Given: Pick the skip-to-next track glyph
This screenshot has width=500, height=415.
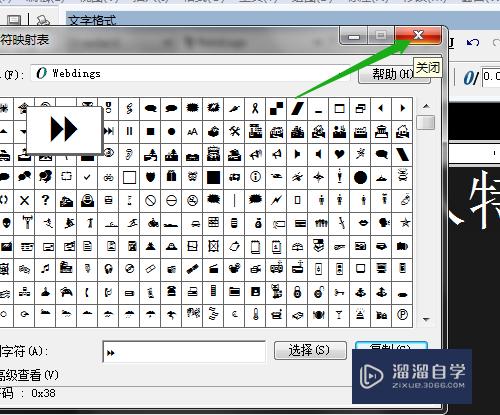Looking at the screenshot, I should [109, 132].
